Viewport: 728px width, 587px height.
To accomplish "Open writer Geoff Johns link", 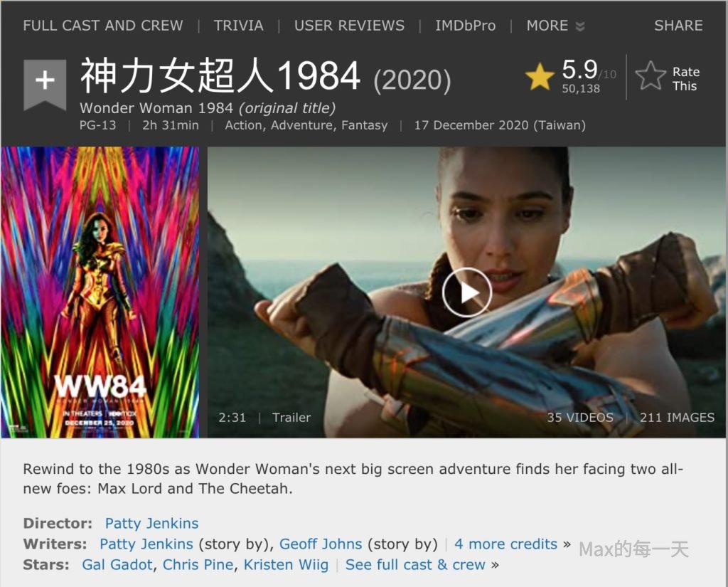I will click(x=321, y=544).
